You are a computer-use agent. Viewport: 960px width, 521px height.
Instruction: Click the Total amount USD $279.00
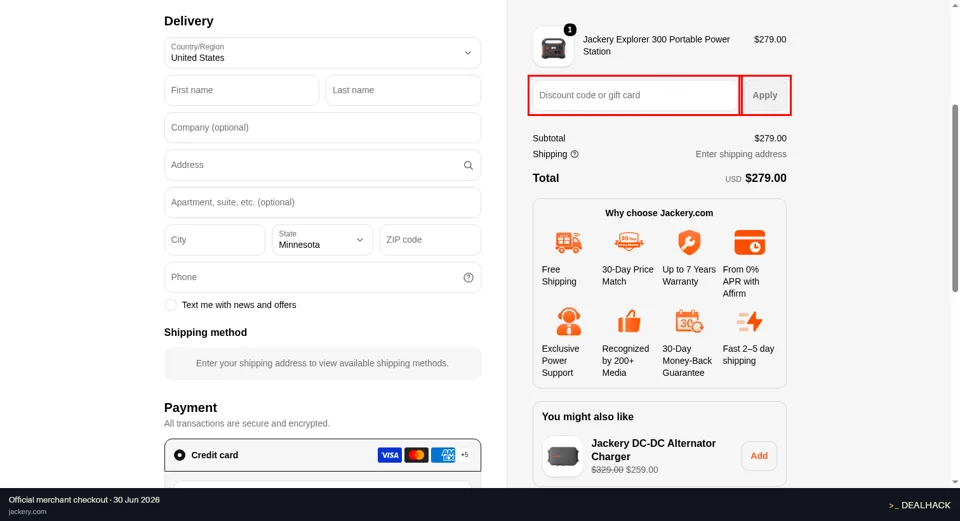(756, 178)
